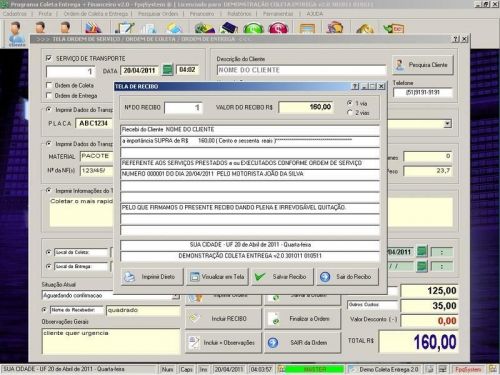Click the person icon right of Cliente icon

pos(40,27)
